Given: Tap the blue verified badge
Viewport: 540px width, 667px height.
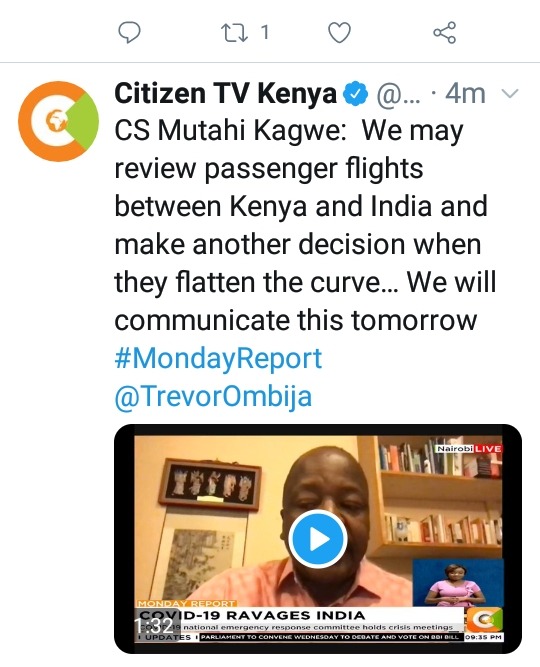Looking at the screenshot, I should pos(355,94).
